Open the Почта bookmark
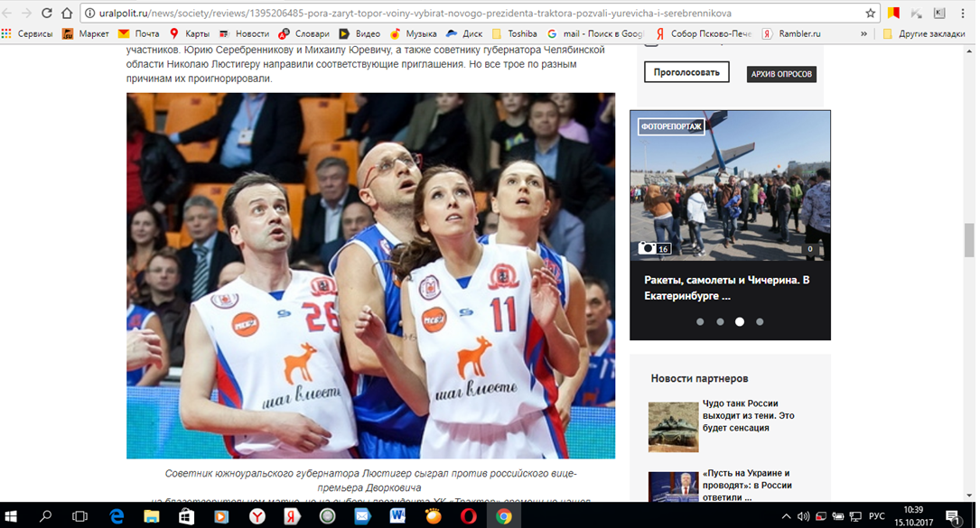 point(139,33)
